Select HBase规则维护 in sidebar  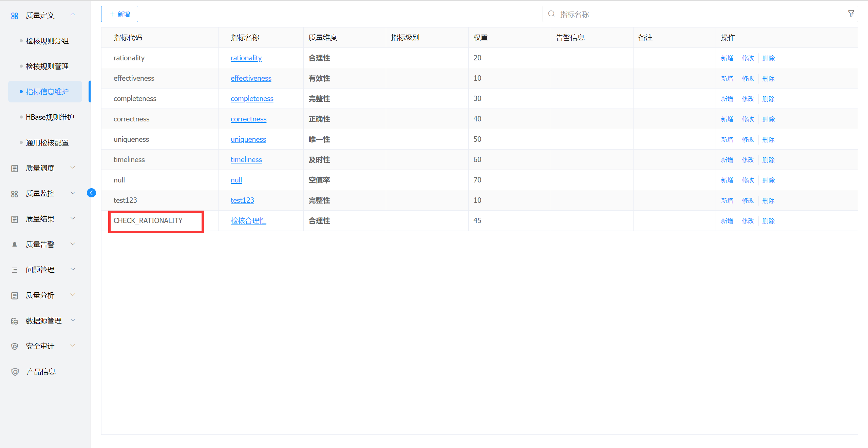50,117
